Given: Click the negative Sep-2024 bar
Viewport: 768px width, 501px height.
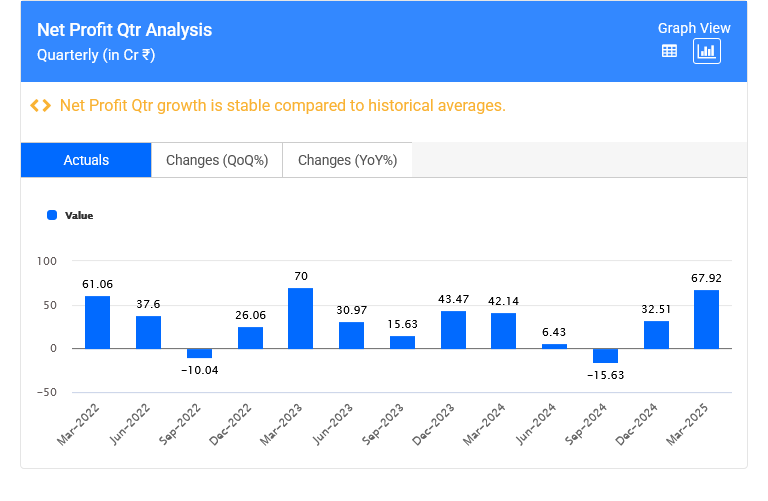Looking at the screenshot, I should (605, 355).
